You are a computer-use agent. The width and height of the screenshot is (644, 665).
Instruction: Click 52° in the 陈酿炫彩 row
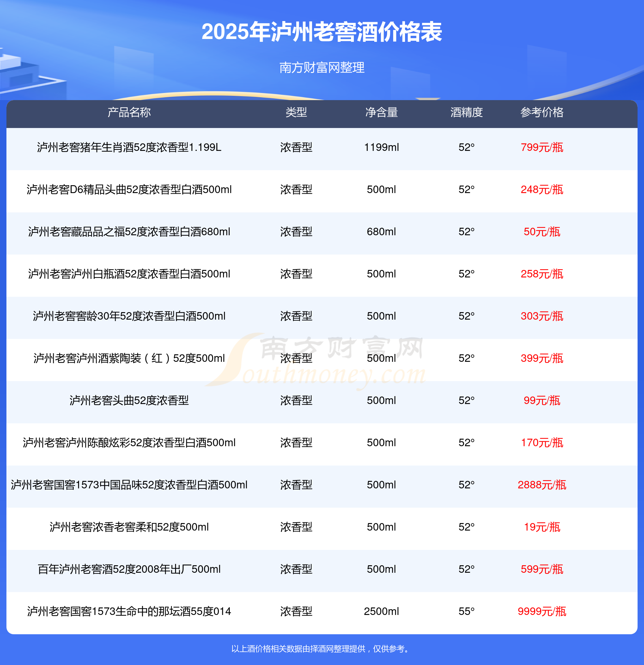click(467, 443)
